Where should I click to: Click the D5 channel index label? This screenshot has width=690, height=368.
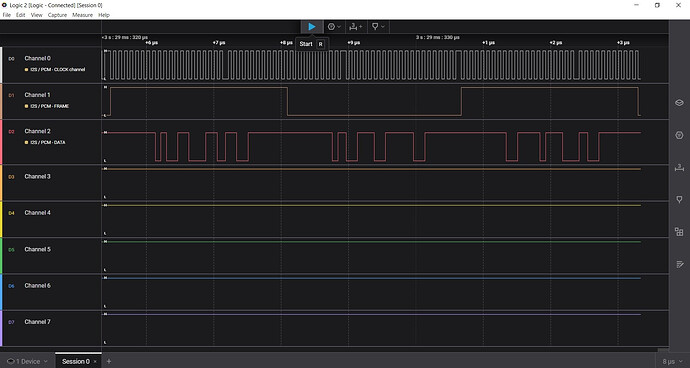pyautogui.click(x=11, y=250)
